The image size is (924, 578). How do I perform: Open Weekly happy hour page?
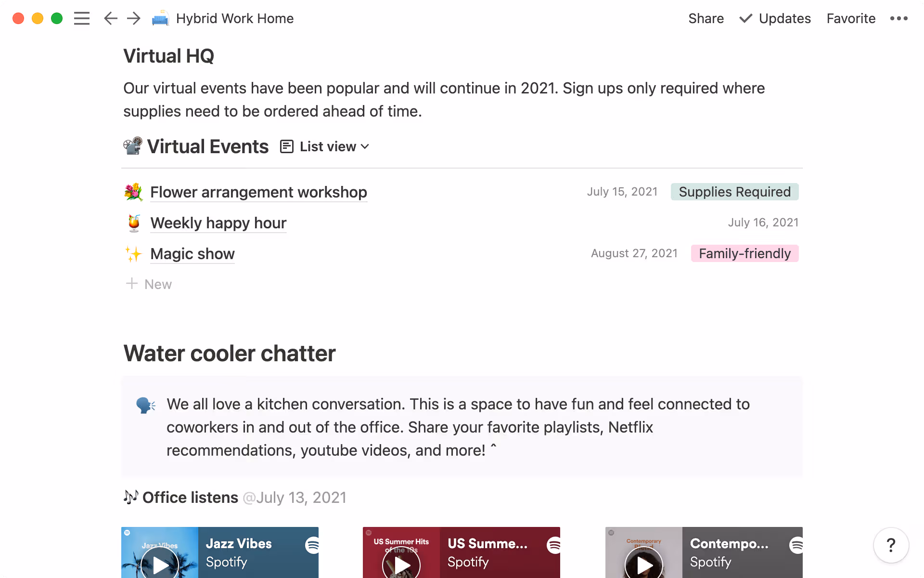(218, 223)
